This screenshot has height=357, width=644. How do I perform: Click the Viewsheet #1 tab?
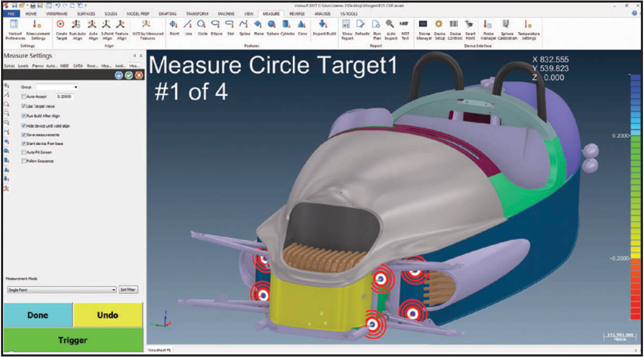(x=160, y=350)
